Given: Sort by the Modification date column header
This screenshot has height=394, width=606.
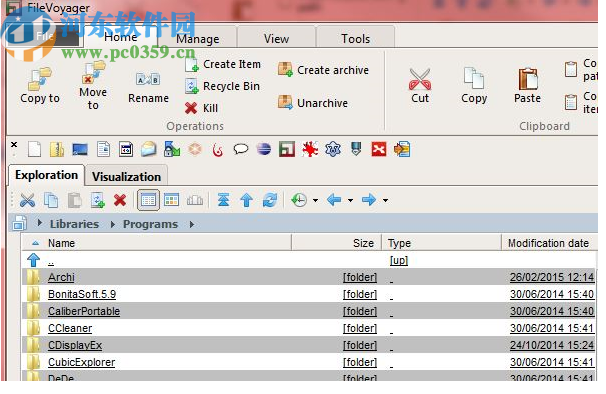Looking at the screenshot, I should (549, 243).
